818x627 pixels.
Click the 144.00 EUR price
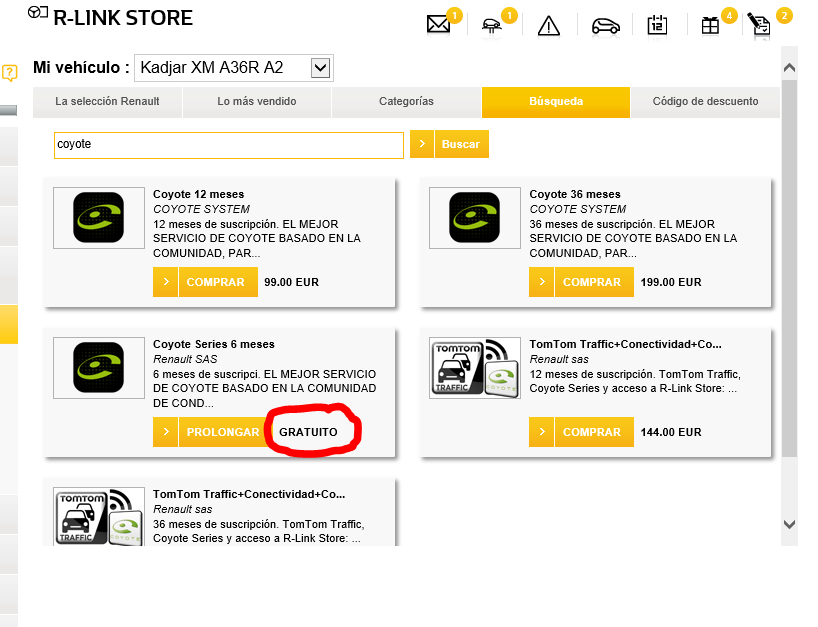(x=671, y=432)
